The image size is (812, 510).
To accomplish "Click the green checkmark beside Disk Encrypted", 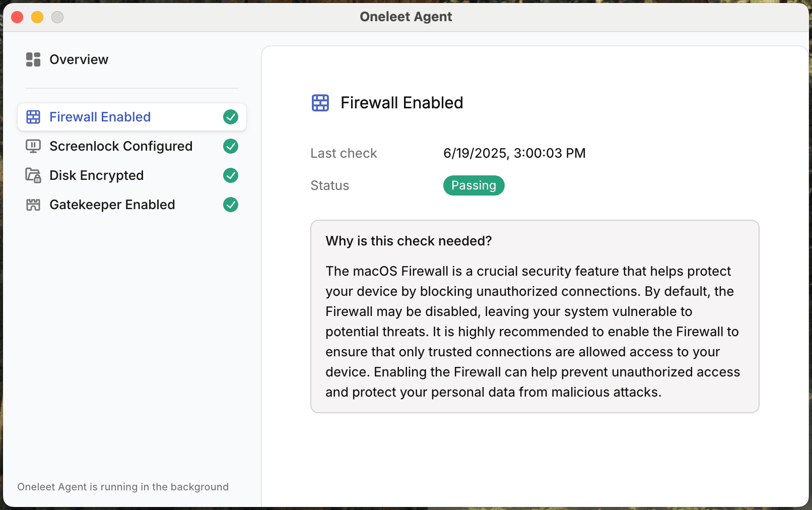I will click(x=231, y=175).
